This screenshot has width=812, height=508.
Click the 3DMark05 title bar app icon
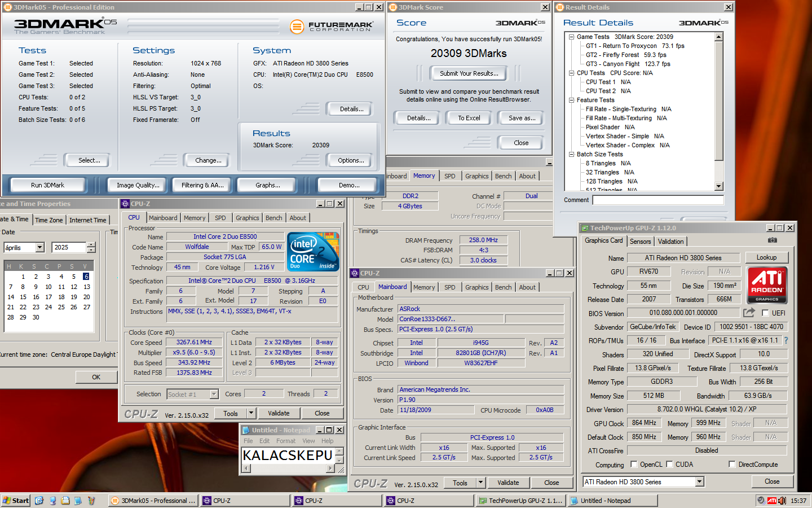[x=7, y=7]
